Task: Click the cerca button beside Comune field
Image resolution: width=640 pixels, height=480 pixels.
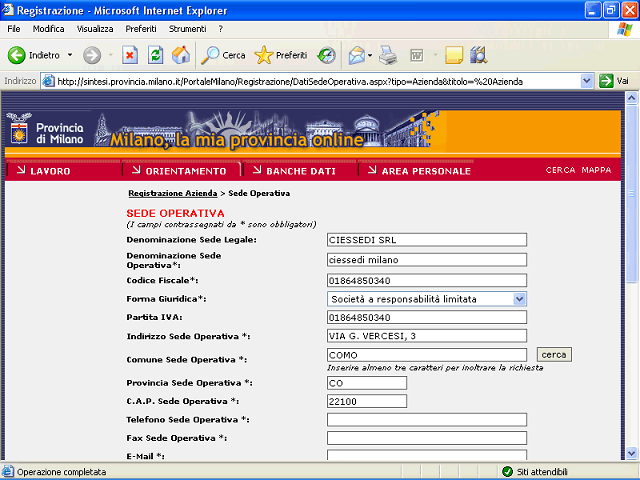Action: tap(554, 355)
